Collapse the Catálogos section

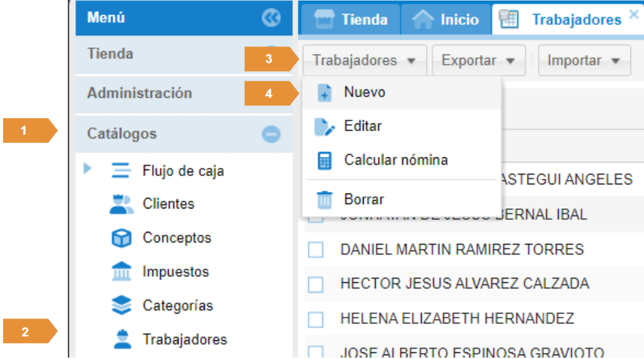[x=271, y=134]
